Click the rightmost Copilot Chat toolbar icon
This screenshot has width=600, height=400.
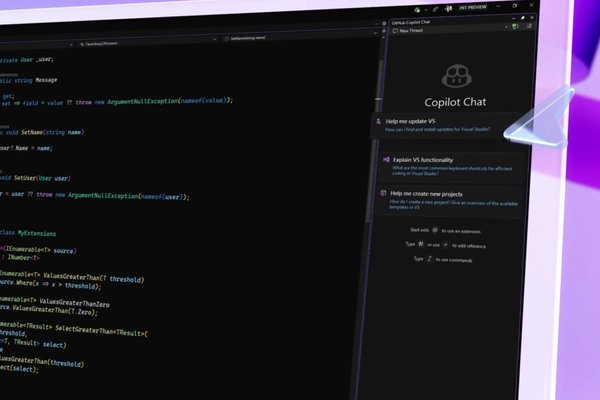click(529, 26)
